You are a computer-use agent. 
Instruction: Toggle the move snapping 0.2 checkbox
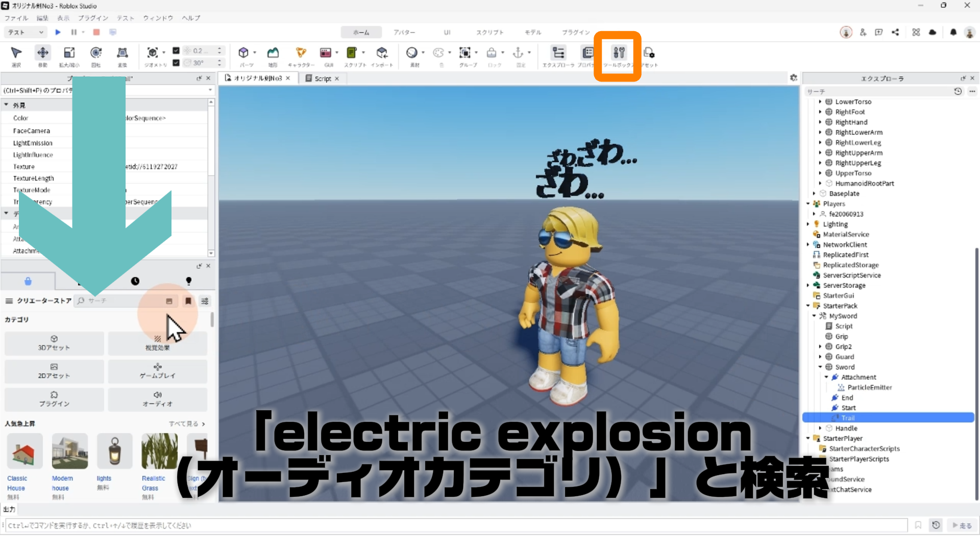[176, 51]
